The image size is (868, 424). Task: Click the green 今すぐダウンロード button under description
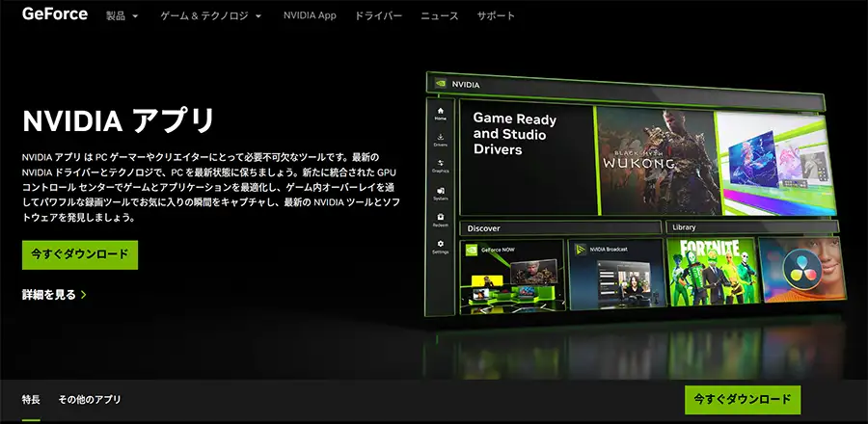click(80, 254)
